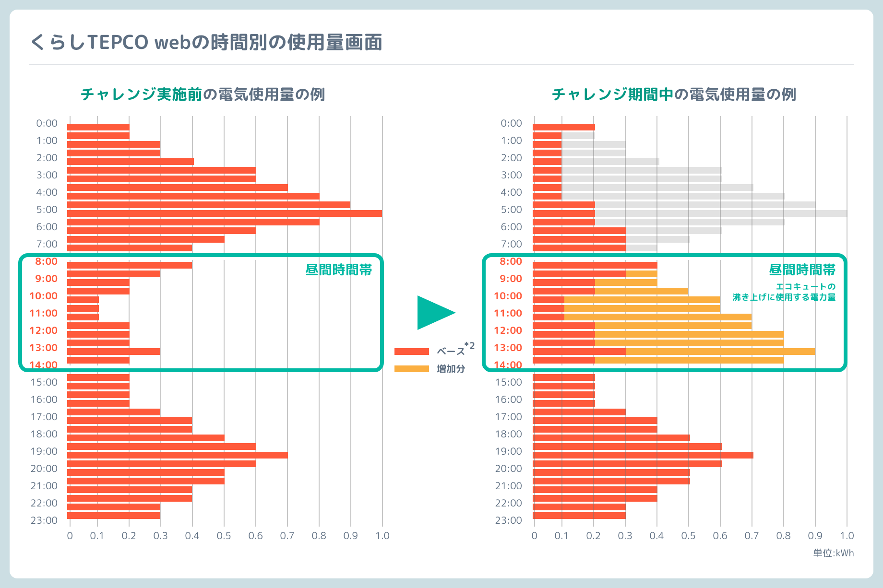Click the 12:00 label in left chart

[43, 330]
